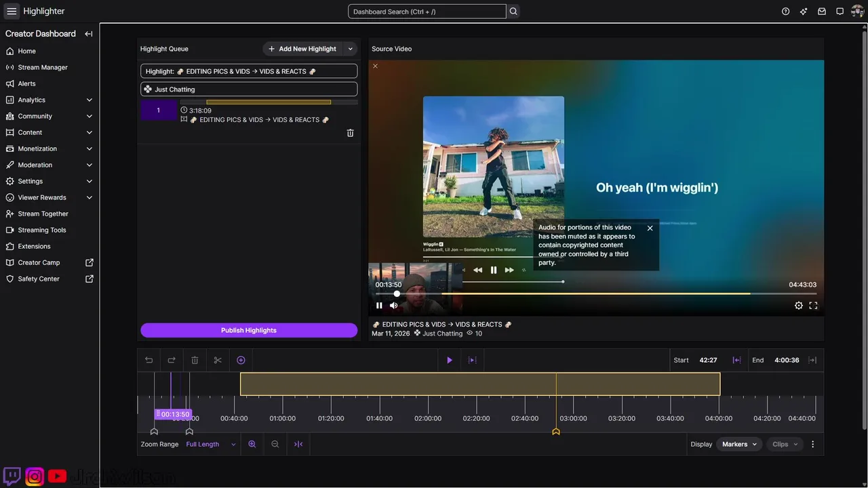Dismiss the muted audio copyright notice
The height and width of the screenshot is (488, 868).
point(650,228)
